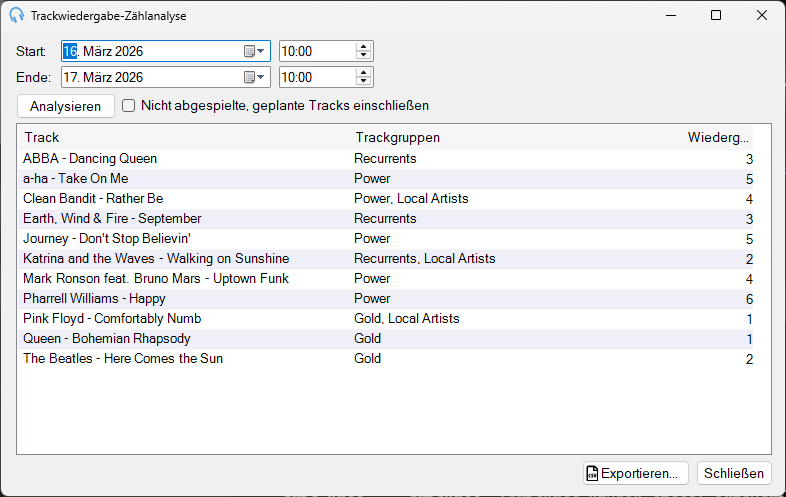Viewport: 786px width, 497px height.
Task: Click the Analysieren button
Action: pyautogui.click(x=66, y=106)
